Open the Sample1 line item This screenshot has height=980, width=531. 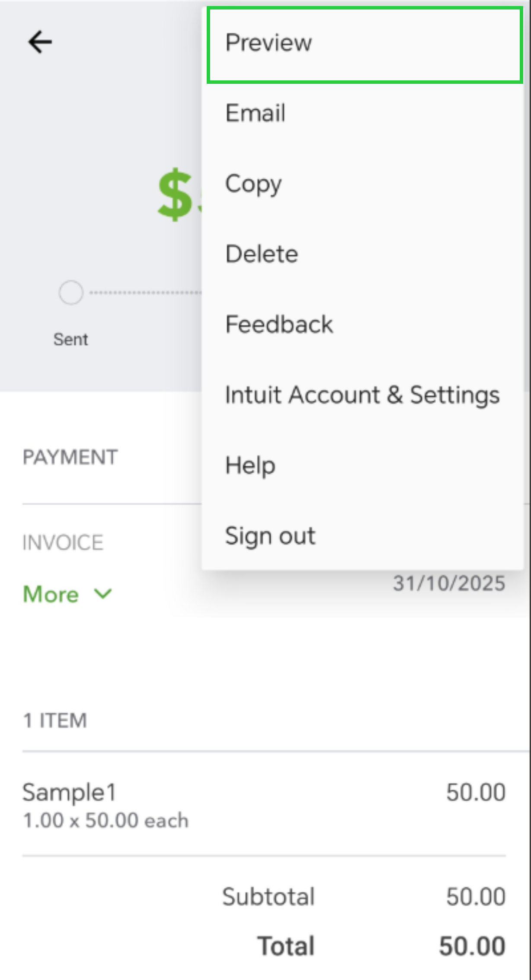69,793
